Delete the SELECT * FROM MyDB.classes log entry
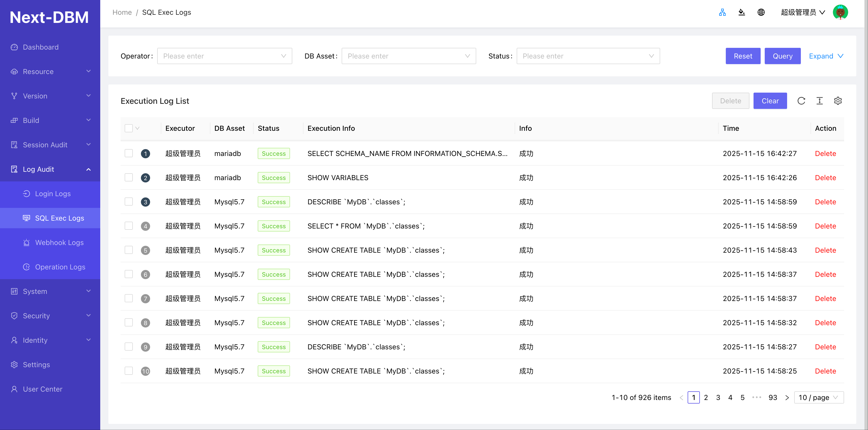The width and height of the screenshot is (868, 430). pyautogui.click(x=825, y=226)
